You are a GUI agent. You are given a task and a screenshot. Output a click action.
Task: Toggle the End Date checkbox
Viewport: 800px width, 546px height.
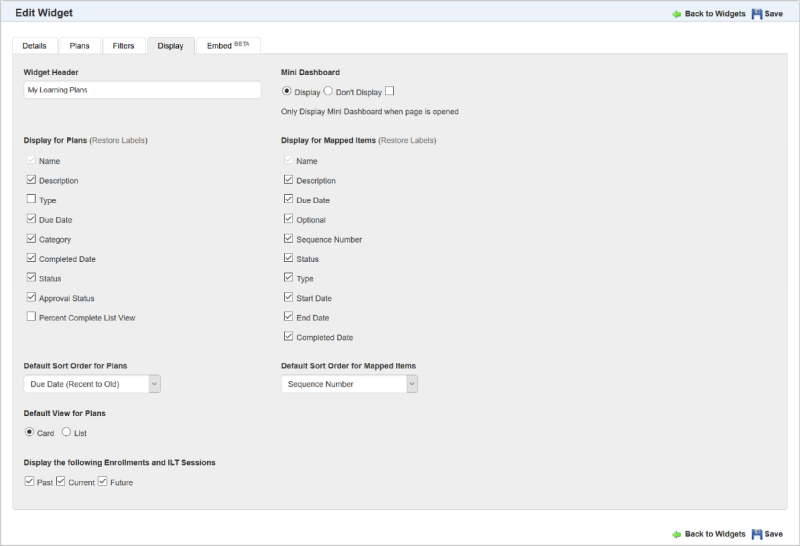click(x=288, y=316)
